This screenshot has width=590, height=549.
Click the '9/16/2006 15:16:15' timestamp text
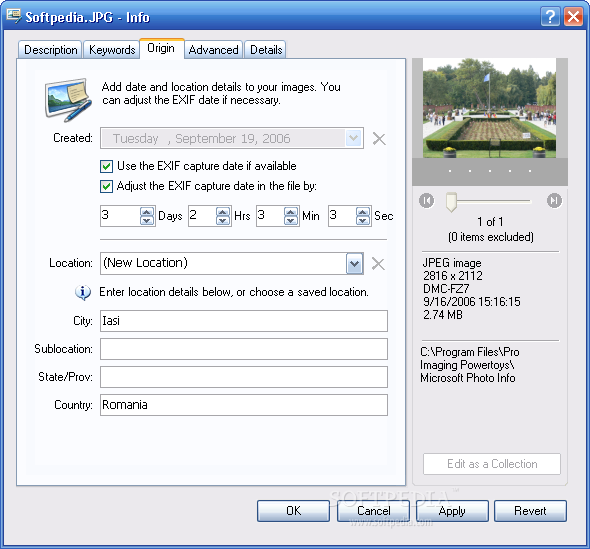pyautogui.click(x=471, y=301)
